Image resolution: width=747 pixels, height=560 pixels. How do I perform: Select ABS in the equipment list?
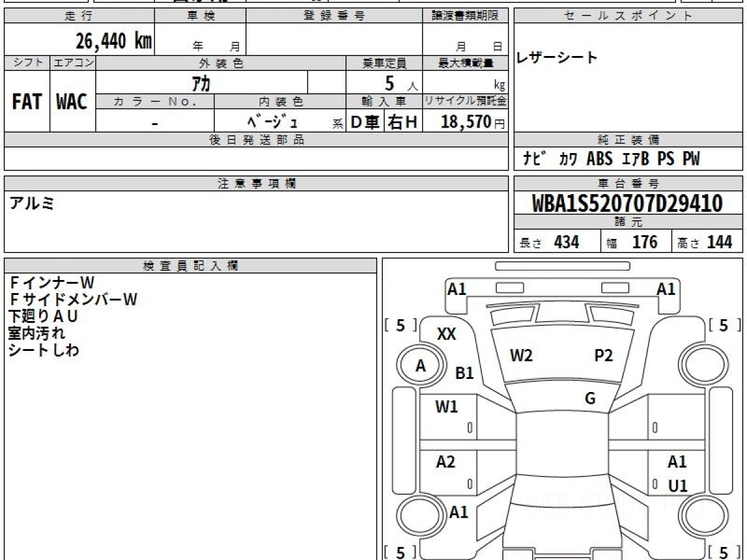[600, 159]
